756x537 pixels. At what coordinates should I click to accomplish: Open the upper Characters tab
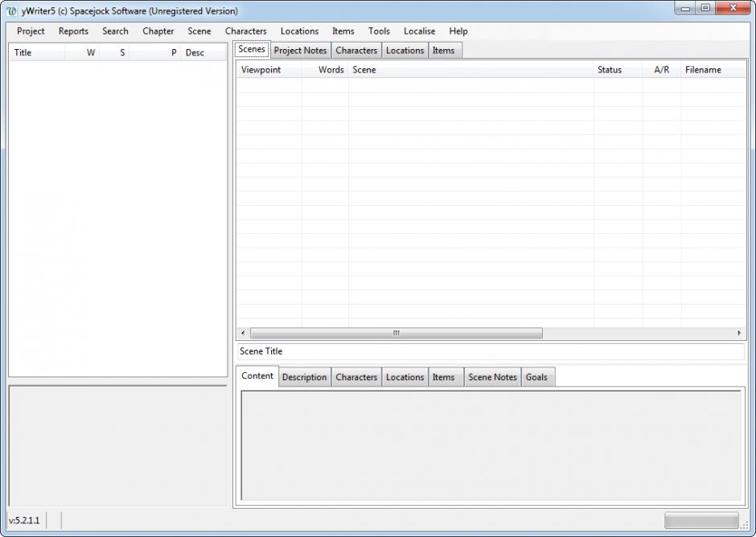pyautogui.click(x=356, y=51)
